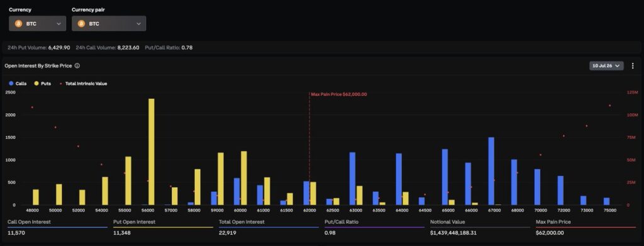This screenshot has width=644, height=246.
Task: Click the blue call bar at 75000
Action: pyautogui.click(x=607, y=201)
